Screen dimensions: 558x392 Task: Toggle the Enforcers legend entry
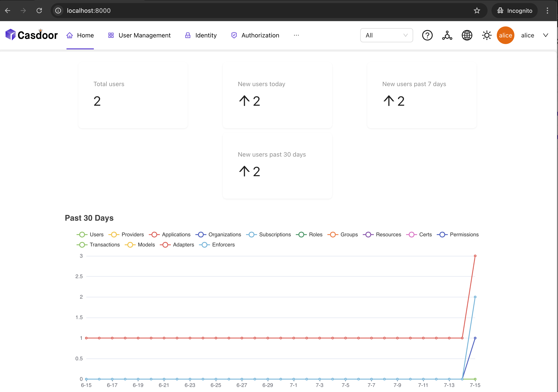pyautogui.click(x=217, y=245)
